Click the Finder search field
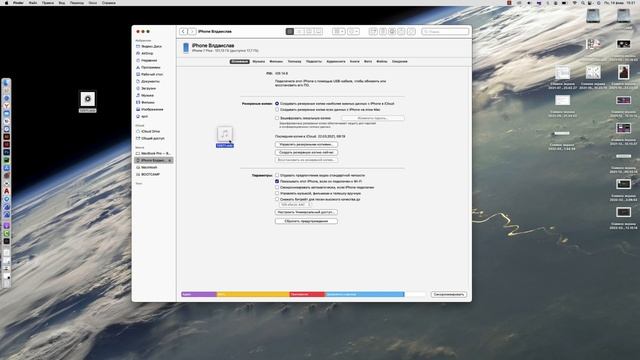Screen dimensions: 640x360 [x=445, y=31]
